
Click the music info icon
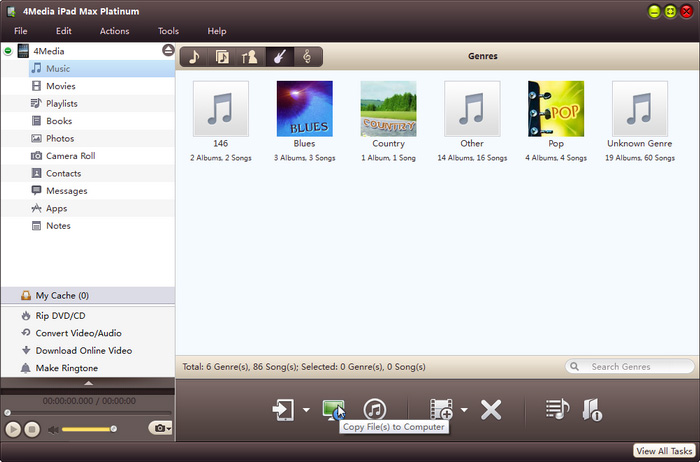click(592, 409)
